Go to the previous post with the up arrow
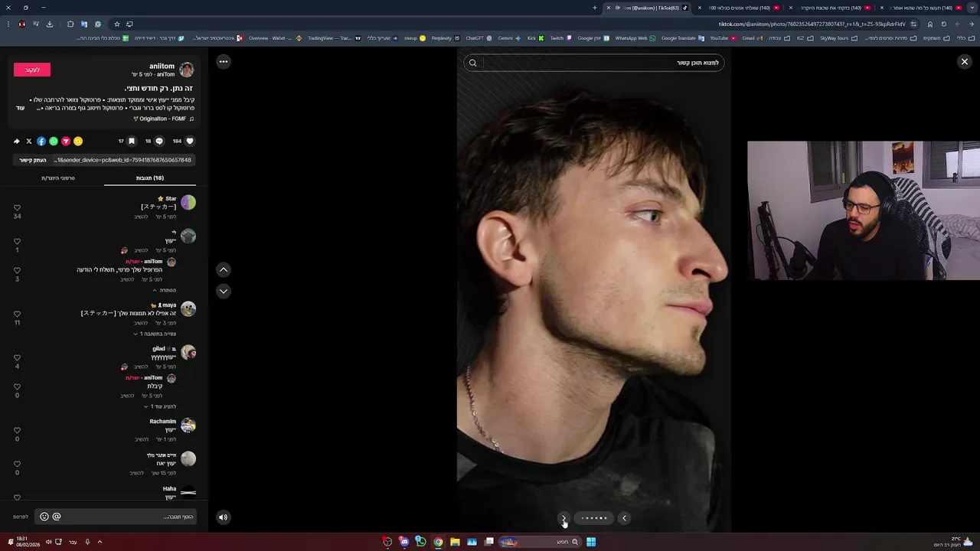 [224, 269]
